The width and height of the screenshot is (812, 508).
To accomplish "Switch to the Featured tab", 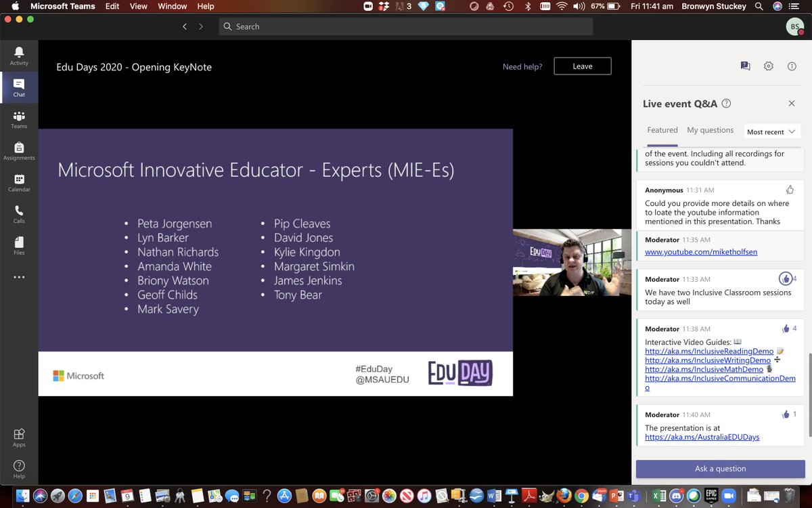I will click(662, 130).
